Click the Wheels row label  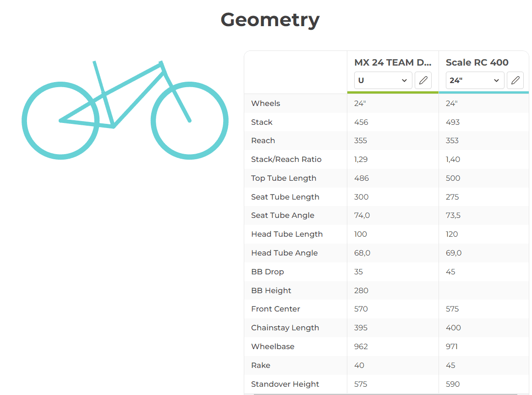(265, 103)
